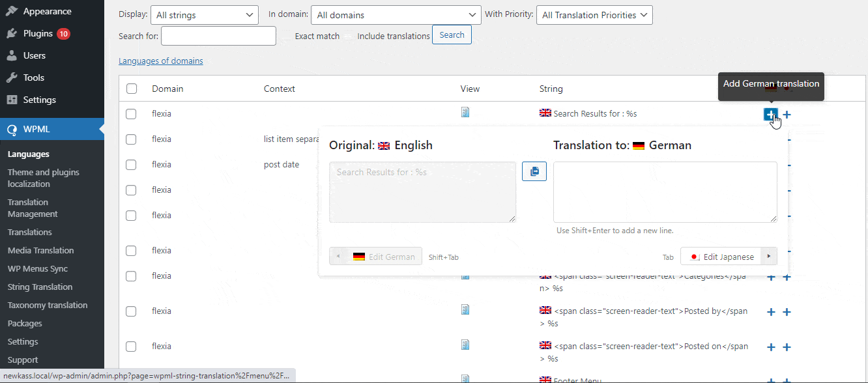Add Japanese translation for Search Results string
The image size is (868, 383).
[787, 115]
